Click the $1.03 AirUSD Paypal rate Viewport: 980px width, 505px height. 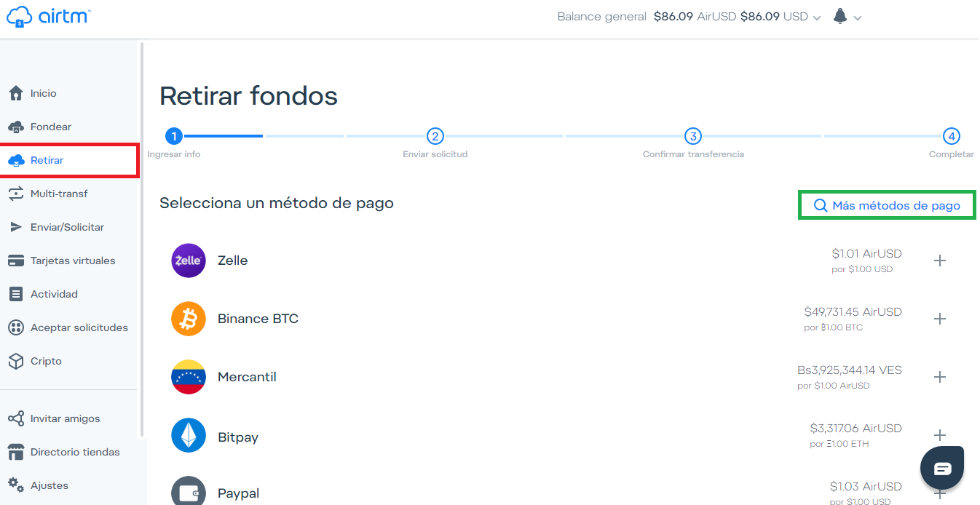coord(866,487)
